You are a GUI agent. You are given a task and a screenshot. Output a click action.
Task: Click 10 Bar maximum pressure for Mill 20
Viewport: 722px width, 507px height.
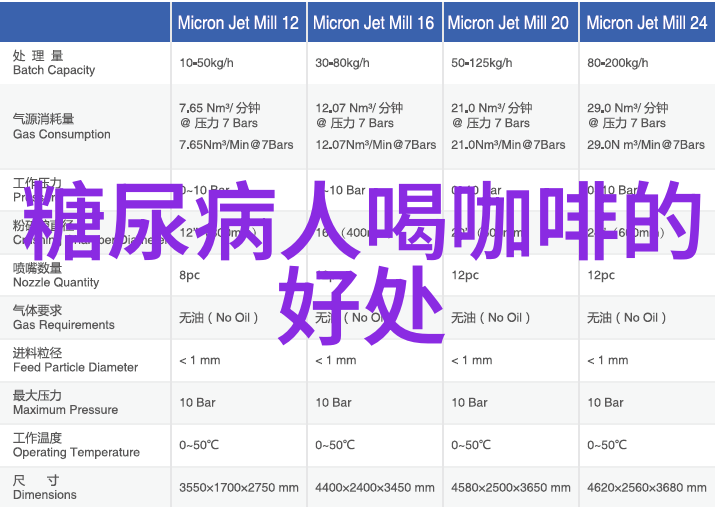(469, 402)
